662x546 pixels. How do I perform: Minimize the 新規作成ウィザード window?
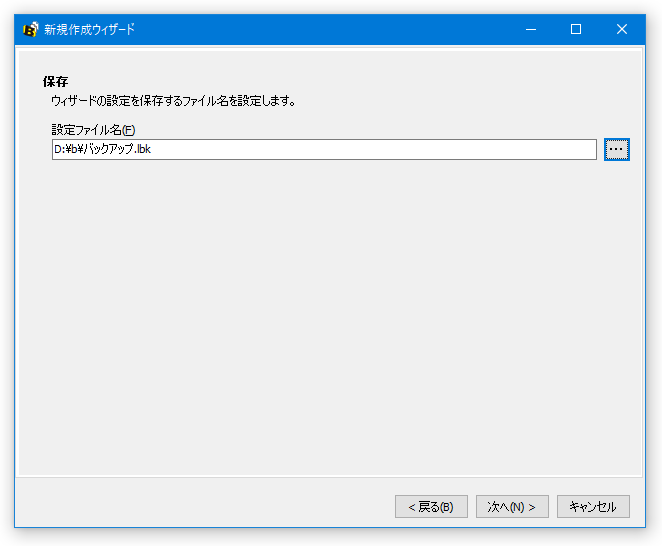[531, 29]
